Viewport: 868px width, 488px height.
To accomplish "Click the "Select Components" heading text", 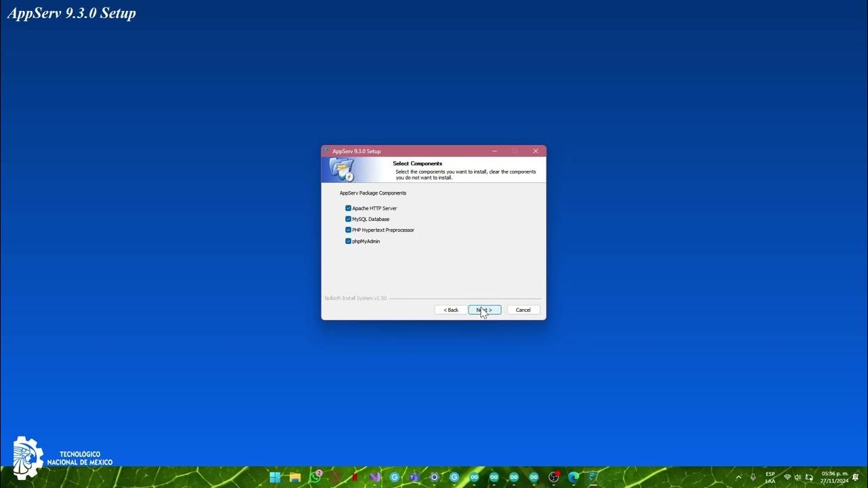I will tap(417, 163).
